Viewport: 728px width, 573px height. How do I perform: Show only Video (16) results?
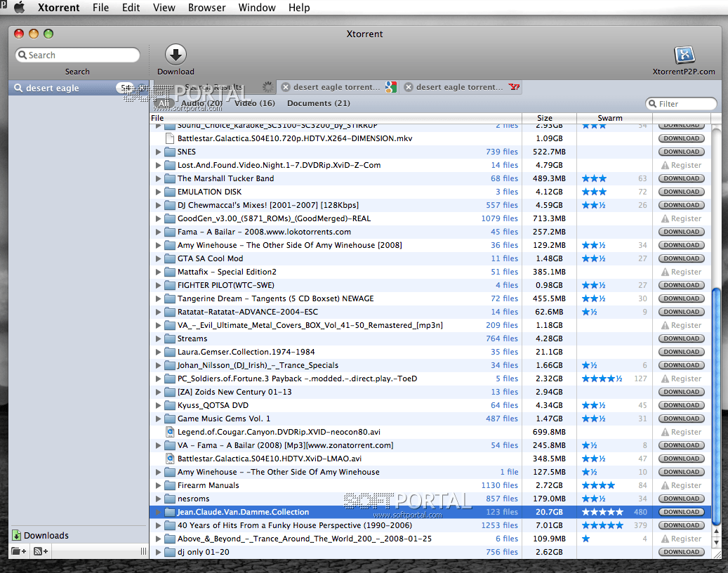point(254,103)
